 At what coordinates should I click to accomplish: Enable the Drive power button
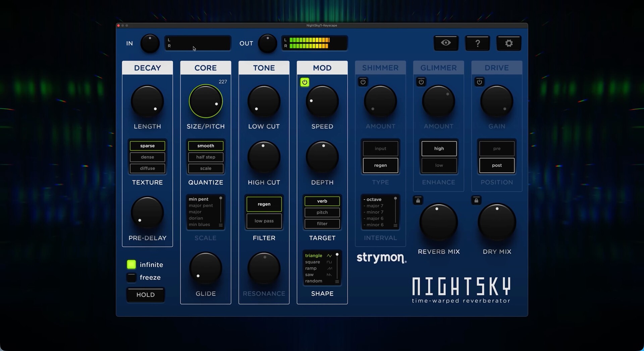[x=479, y=82]
